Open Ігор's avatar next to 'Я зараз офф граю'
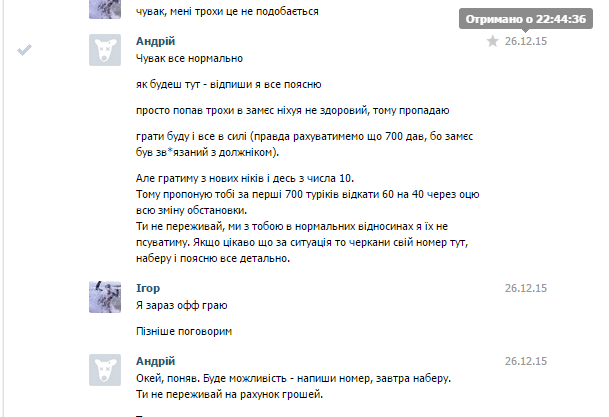The width and height of the screenshot is (609, 417). (105, 297)
